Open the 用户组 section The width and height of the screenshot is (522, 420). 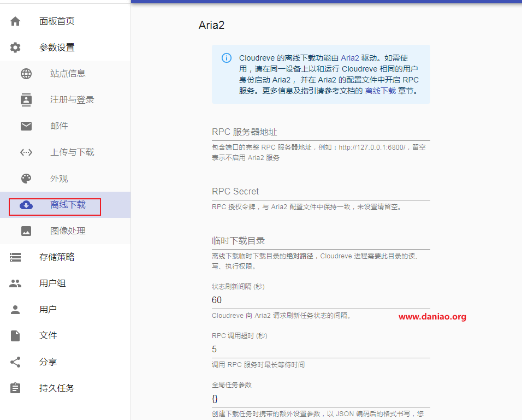coord(52,283)
